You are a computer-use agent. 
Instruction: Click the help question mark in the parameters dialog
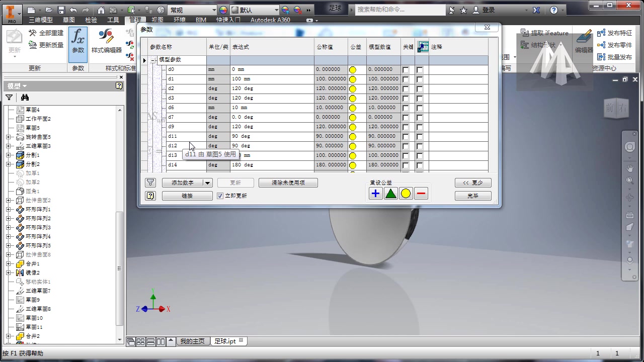(150, 196)
